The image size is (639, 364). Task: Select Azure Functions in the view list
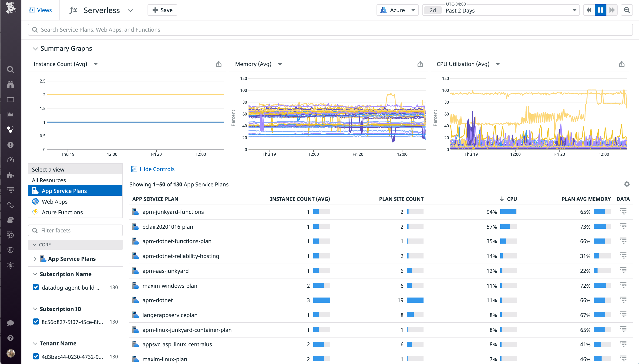(62, 212)
